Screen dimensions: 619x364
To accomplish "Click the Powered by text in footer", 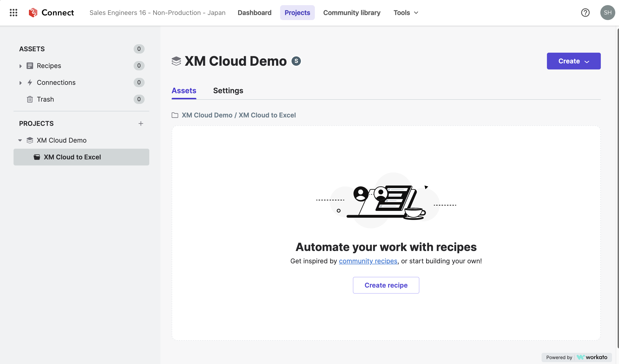I will (559, 357).
